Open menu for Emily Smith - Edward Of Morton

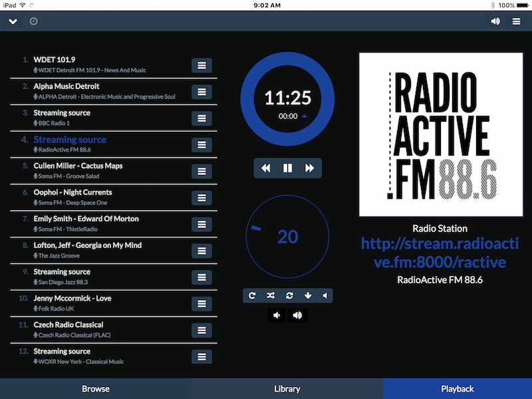(201, 224)
